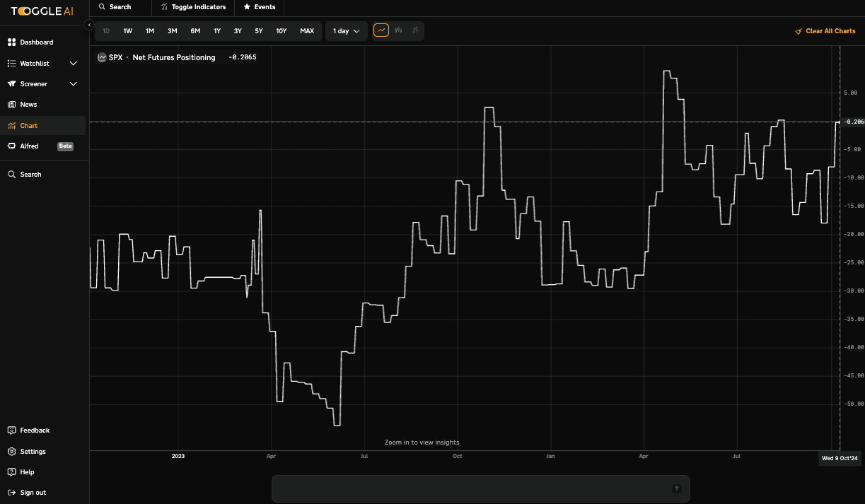Screen dimensions: 865x504
Task: Click the Chart icon in sidebar
Action: (11, 126)
